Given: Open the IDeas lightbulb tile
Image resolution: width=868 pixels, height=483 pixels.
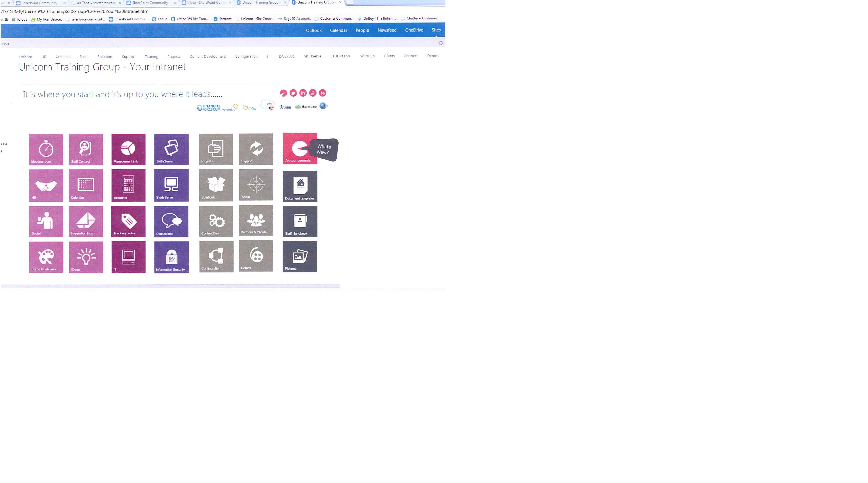Looking at the screenshot, I should click(86, 257).
